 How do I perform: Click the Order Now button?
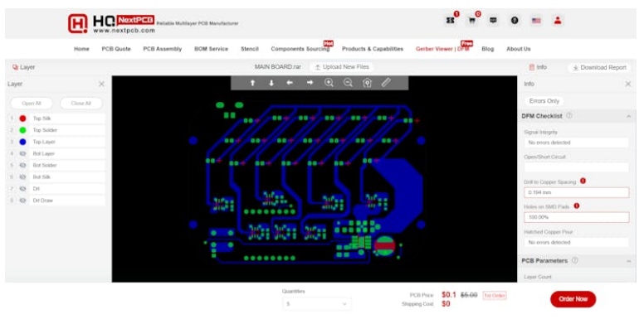[x=573, y=299]
